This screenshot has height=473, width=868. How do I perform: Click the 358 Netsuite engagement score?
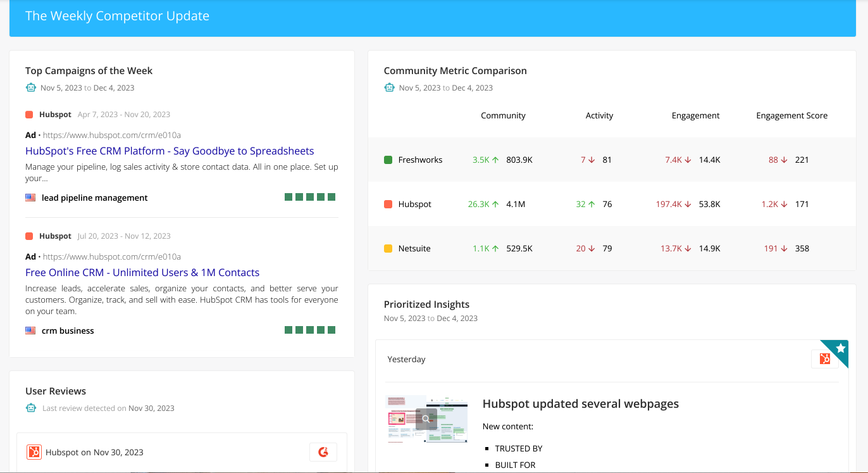click(802, 249)
